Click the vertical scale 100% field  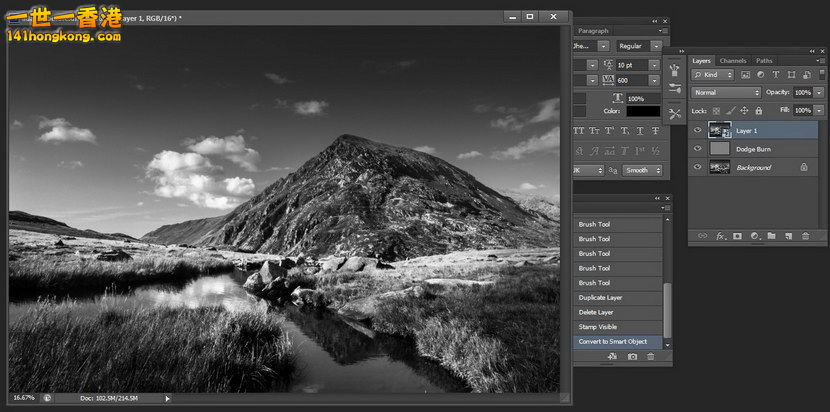tap(643, 98)
